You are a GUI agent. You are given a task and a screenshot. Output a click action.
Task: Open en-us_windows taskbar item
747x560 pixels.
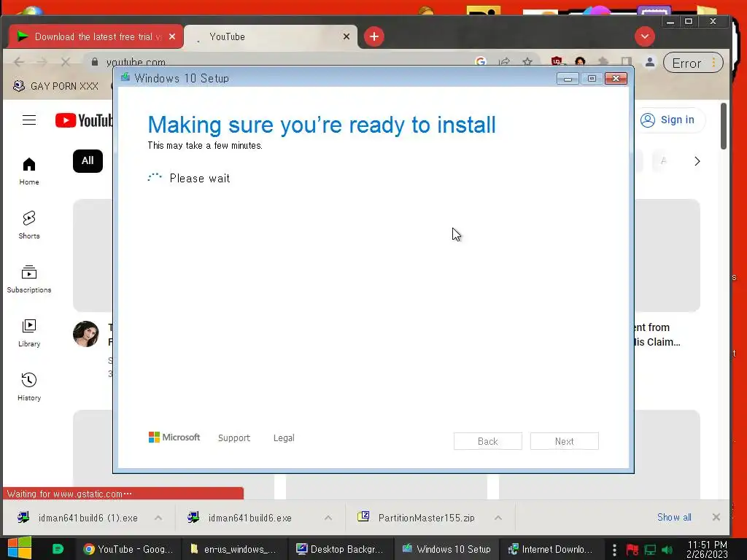tap(234, 549)
